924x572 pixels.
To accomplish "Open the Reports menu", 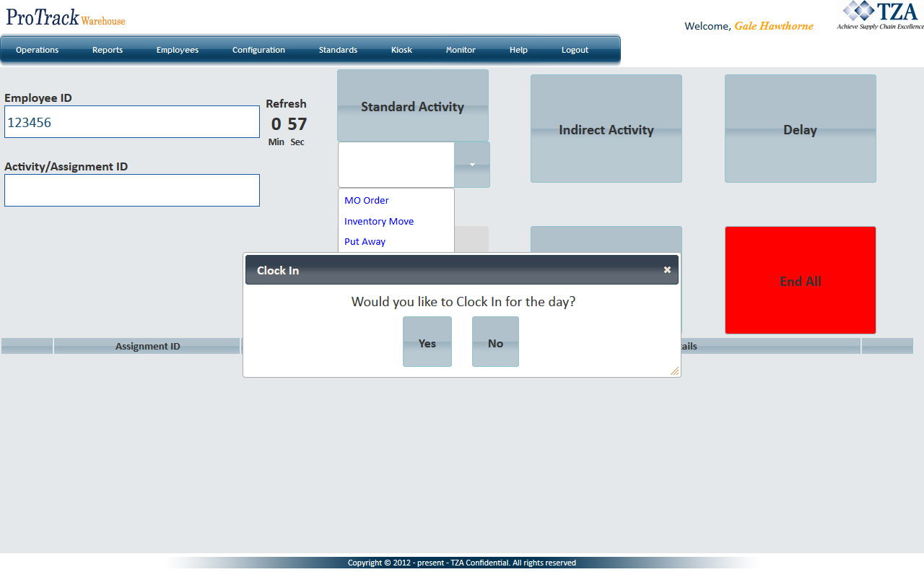I will (x=108, y=50).
